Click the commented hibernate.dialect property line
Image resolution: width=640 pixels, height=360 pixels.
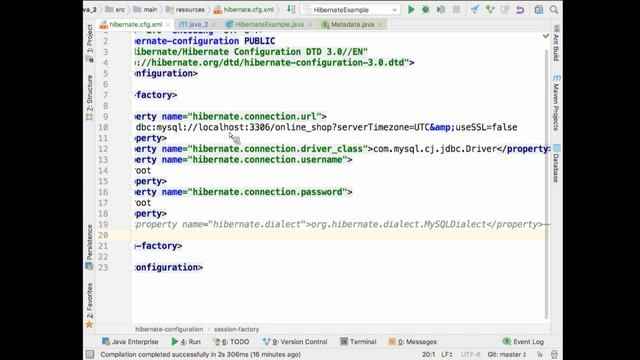342,224
